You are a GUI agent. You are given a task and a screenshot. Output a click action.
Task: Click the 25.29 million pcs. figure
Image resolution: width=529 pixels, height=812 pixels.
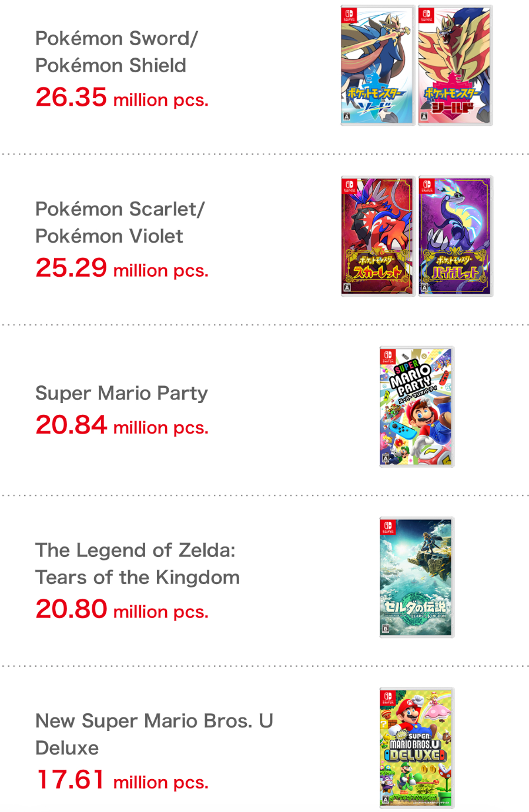click(x=122, y=269)
